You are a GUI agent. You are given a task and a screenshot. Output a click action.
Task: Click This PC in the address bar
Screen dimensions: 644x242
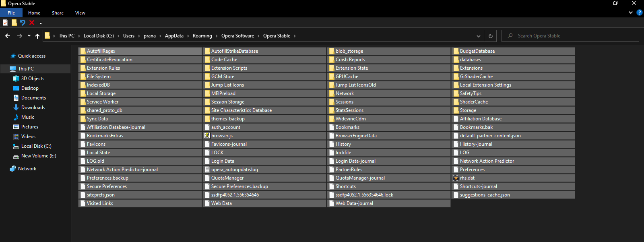(x=66, y=36)
